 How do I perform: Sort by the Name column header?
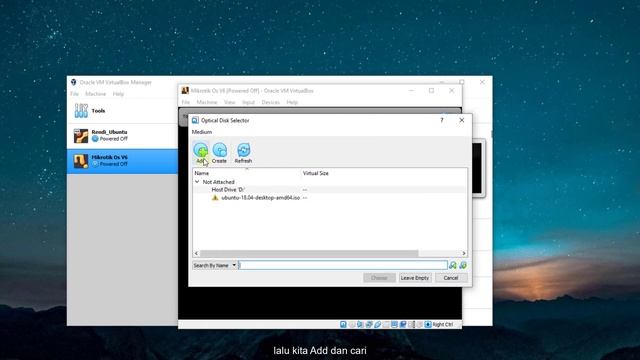247,173
